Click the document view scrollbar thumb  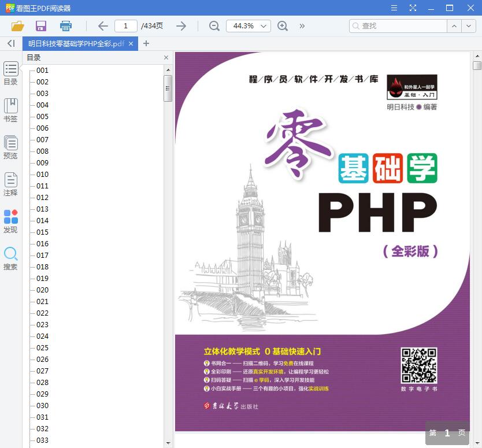(x=477, y=65)
